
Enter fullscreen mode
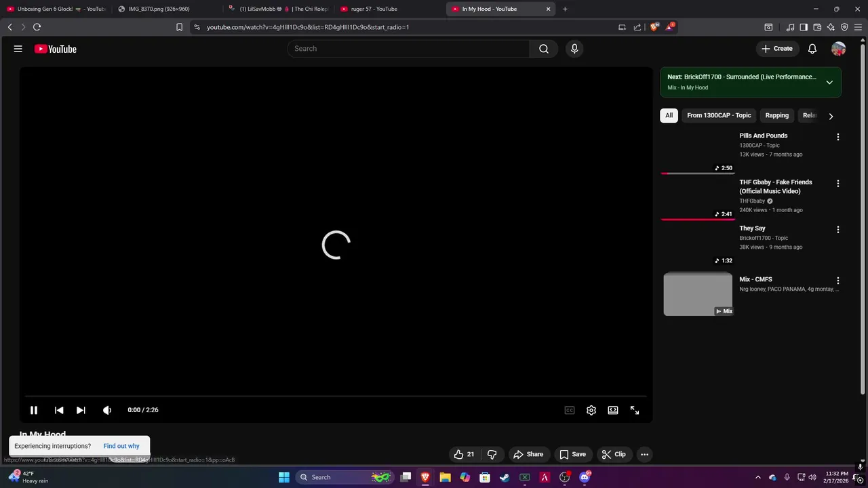coord(635,410)
